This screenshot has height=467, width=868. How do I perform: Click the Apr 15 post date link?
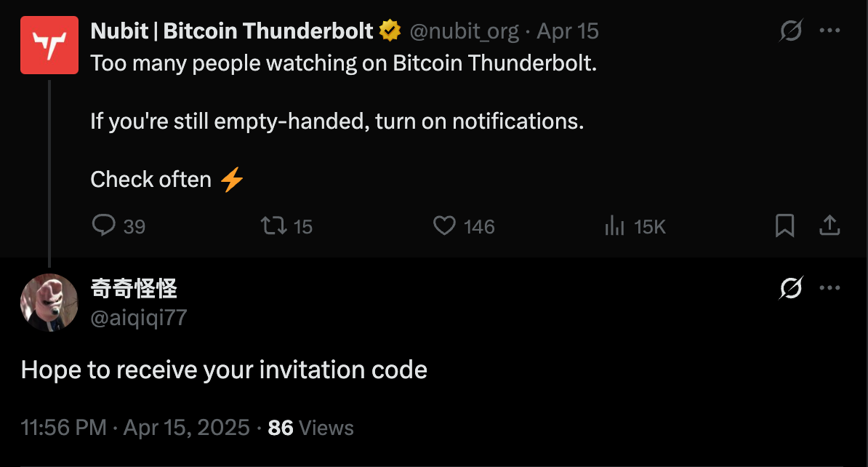[568, 31]
